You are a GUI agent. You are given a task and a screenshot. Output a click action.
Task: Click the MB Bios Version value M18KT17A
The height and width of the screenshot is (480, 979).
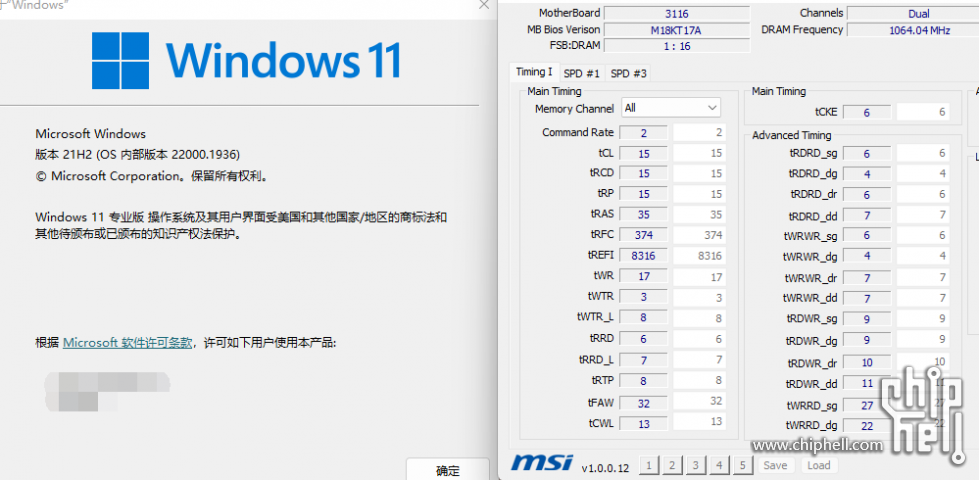click(677, 30)
